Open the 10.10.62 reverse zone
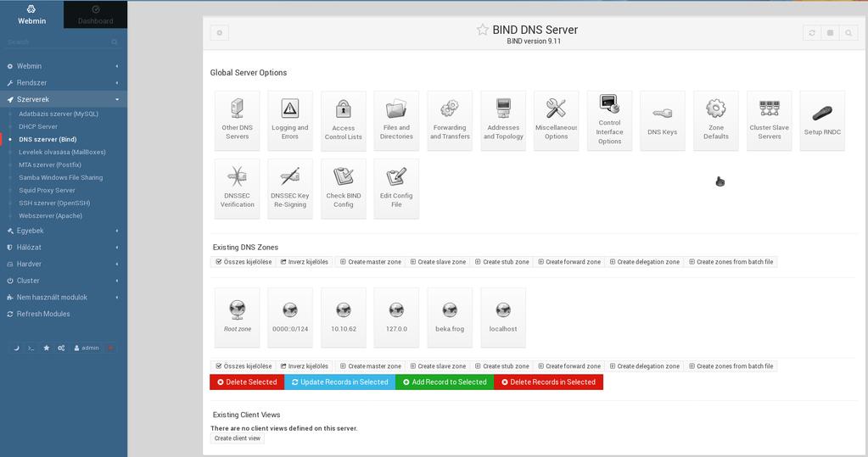The height and width of the screenshot is (457, 868). tap(344, 318)
